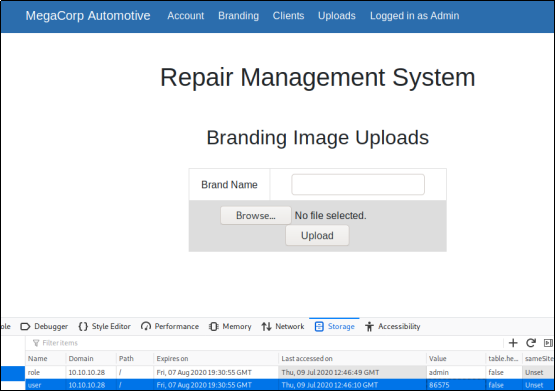Viewport: 556px width, 391px height.
Task: Select the role cookie name cell
Action: click(46, 372)
